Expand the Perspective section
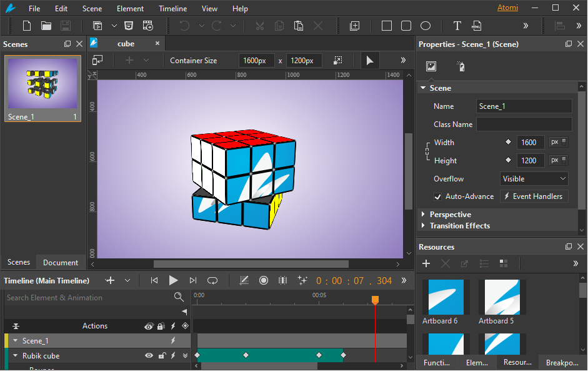The height and width of the screenshot is (371, 588). (x=450, y=215)
